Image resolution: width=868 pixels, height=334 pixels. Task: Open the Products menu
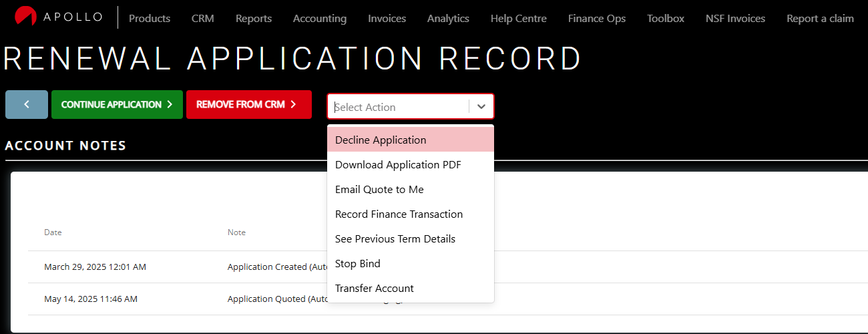coord(150,19)
